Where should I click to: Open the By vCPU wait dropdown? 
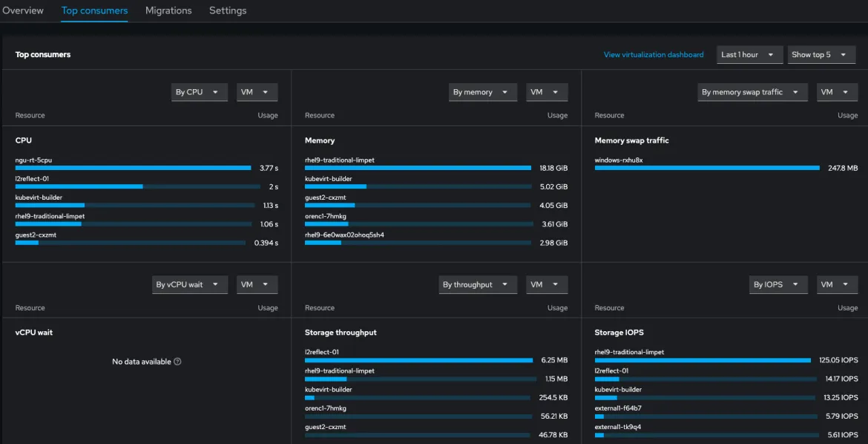coord(190,284)
